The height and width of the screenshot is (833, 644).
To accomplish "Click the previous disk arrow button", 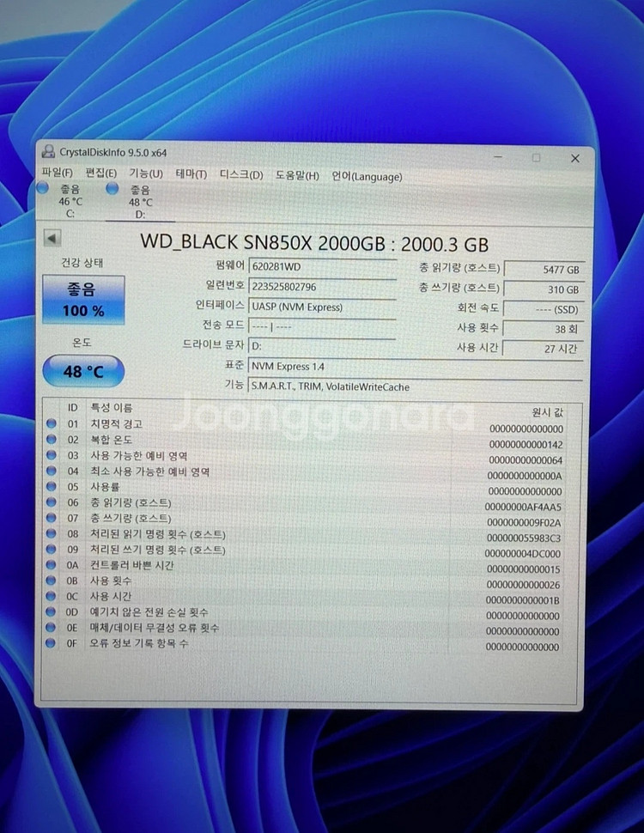I will 52,238.
